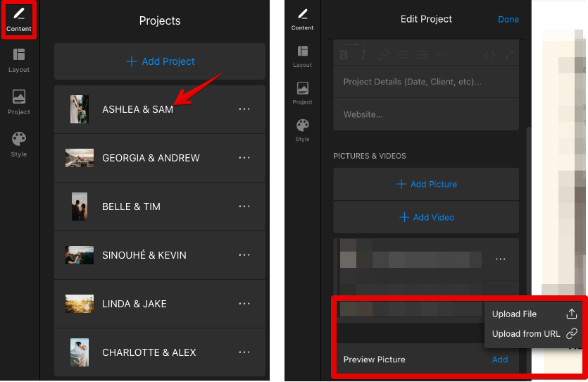Click the Add Picture button
The image size is (588, 382).
click(x=426, y=184)
